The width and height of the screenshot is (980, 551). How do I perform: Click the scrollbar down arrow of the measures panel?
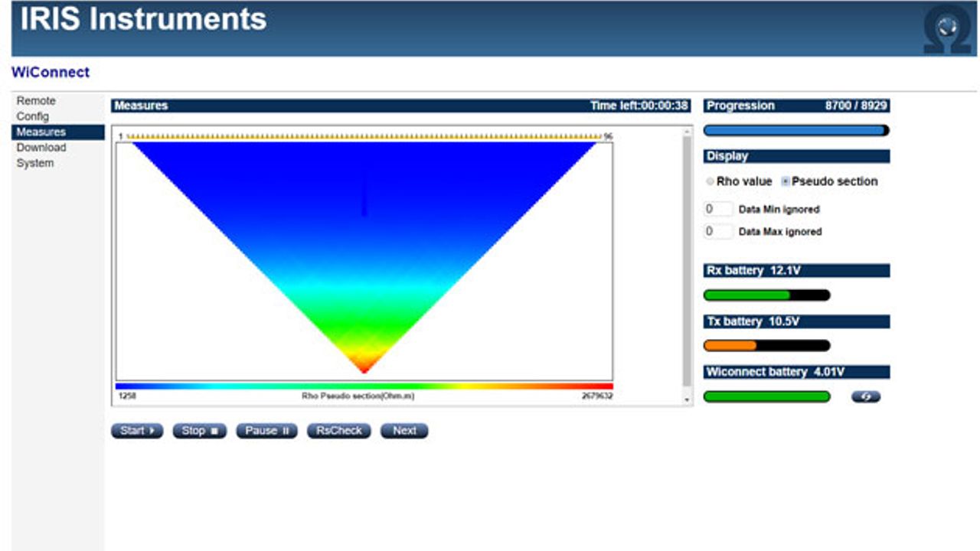tap(687, 399)
